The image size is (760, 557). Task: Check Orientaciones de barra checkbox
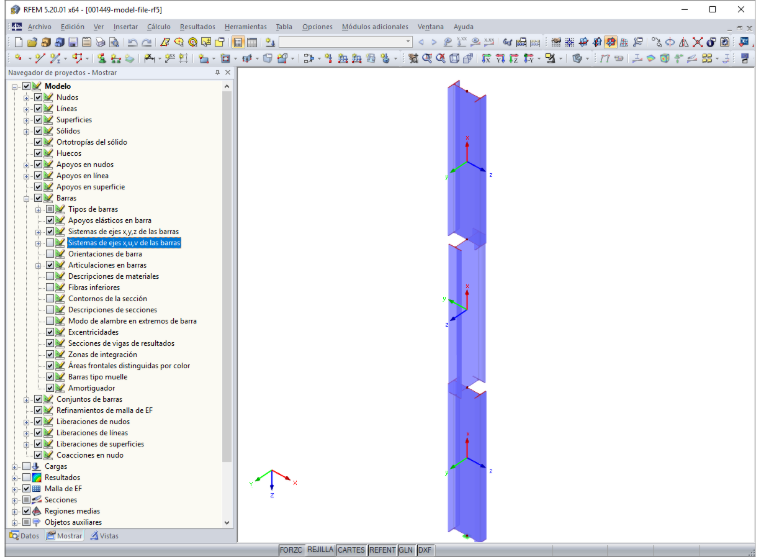coord(50,254)
